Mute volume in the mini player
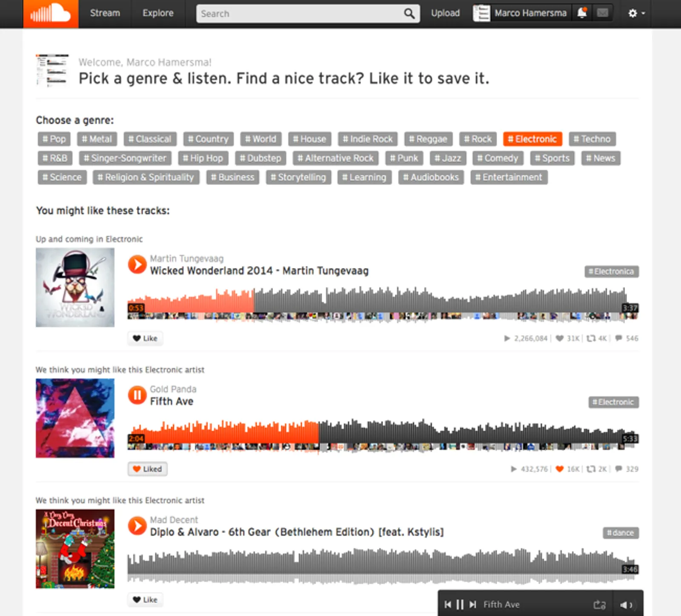This screenshot has width=681, height=616. [626, 605]
